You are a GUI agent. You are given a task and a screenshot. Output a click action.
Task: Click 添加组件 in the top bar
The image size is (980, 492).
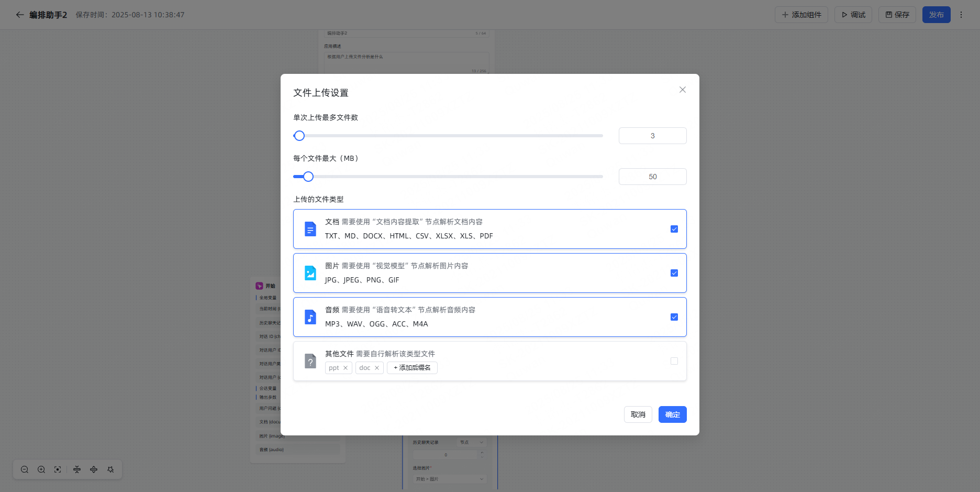pos(801,15)
